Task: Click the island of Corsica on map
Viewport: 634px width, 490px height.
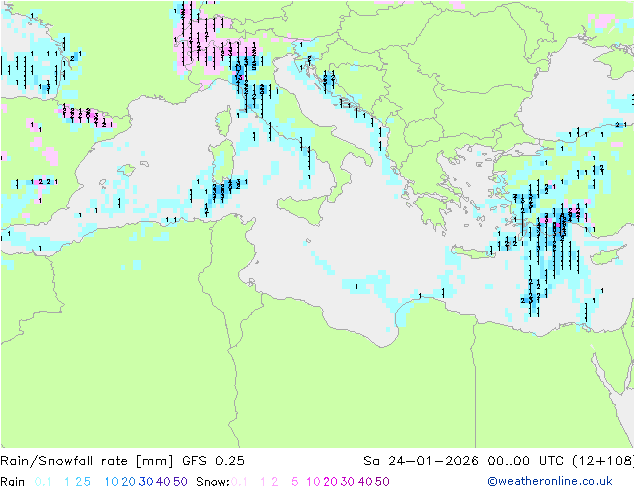Action: click(x=224, y=121)
